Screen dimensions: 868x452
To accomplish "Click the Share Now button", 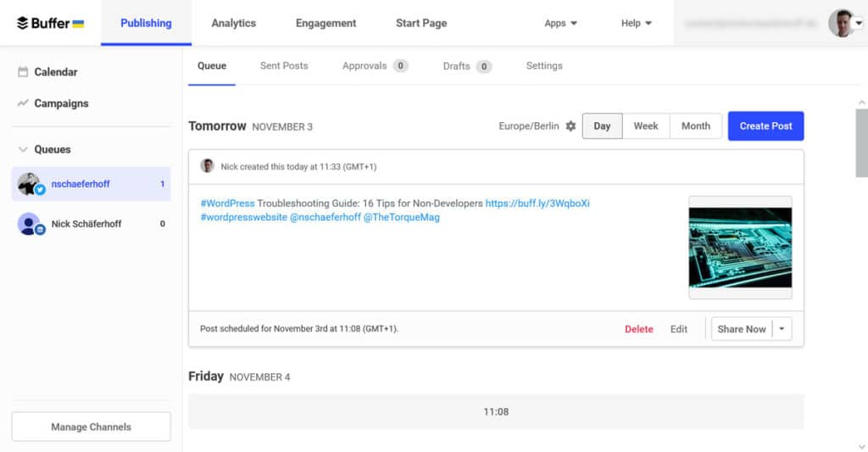I will point(742,329).
